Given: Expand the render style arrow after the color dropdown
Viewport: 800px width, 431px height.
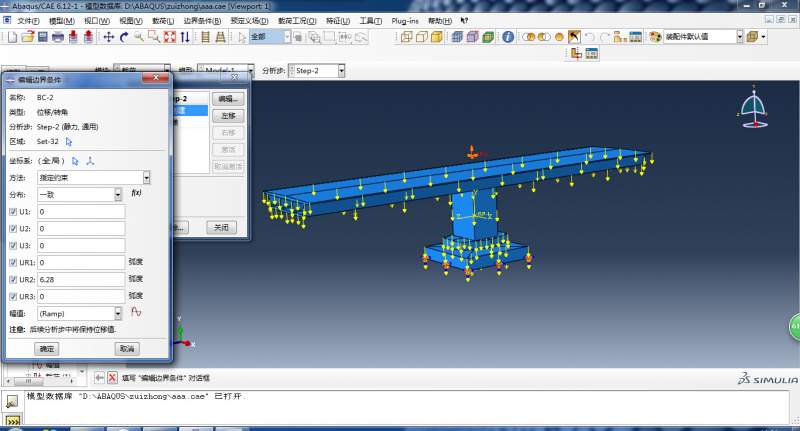Looking at the screenshot, I should 763,37.
